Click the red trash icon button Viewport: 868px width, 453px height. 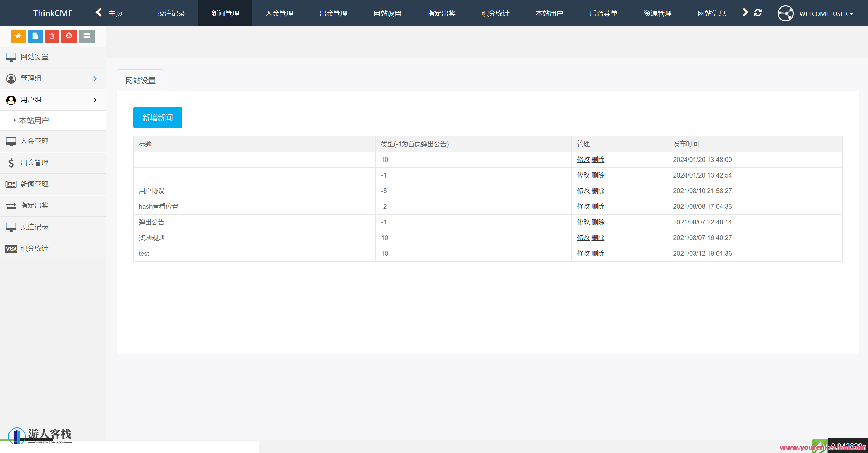(52, 36)
